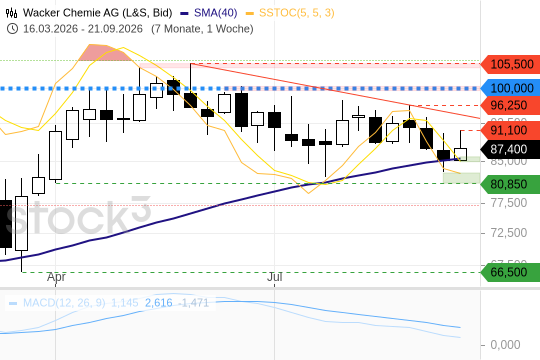Click the candlestick chart type icon

click(11, 13)
